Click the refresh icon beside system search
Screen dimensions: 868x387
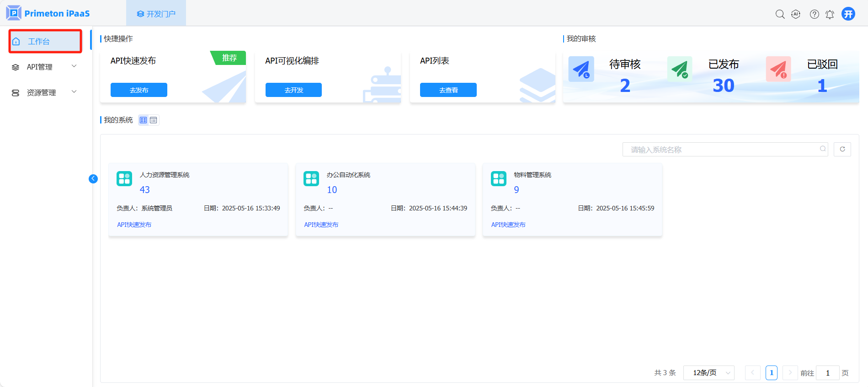[842, 149]
